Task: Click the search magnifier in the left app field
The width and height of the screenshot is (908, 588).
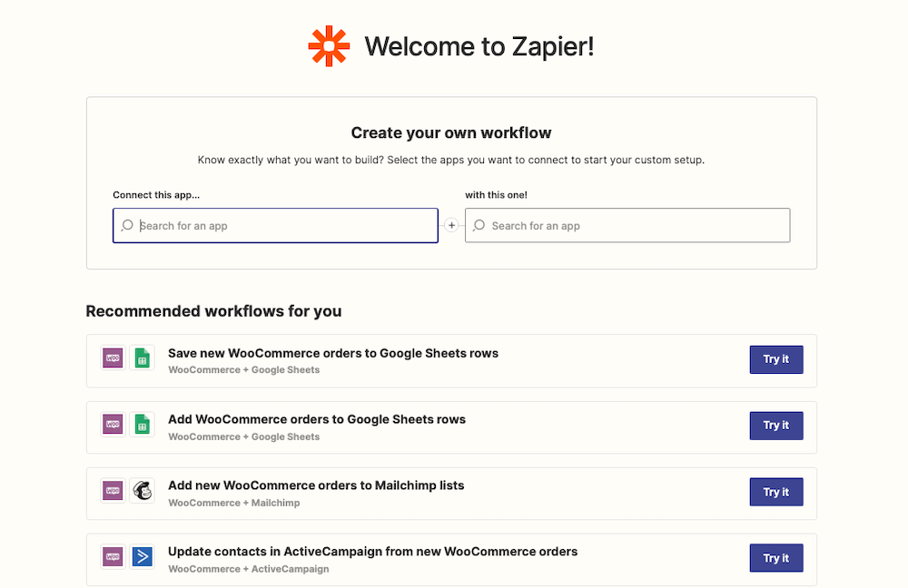Action: [127, 225]
